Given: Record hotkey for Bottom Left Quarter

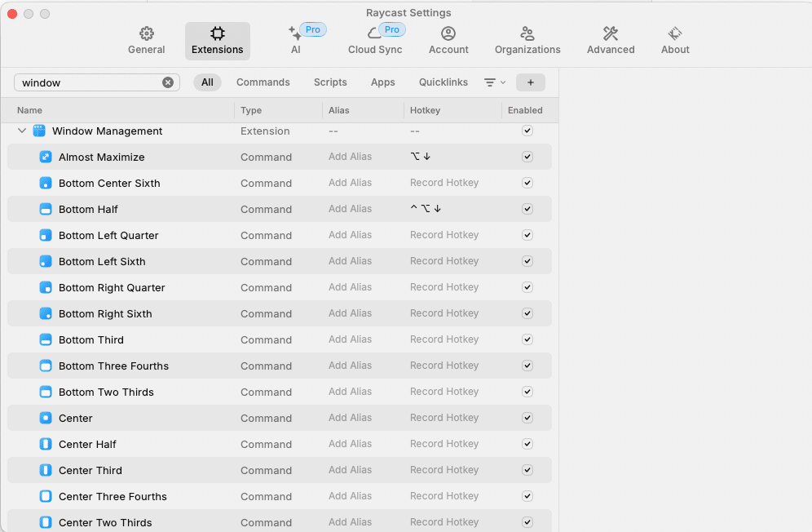Looking at the screenshot, I should pos(444,235).
